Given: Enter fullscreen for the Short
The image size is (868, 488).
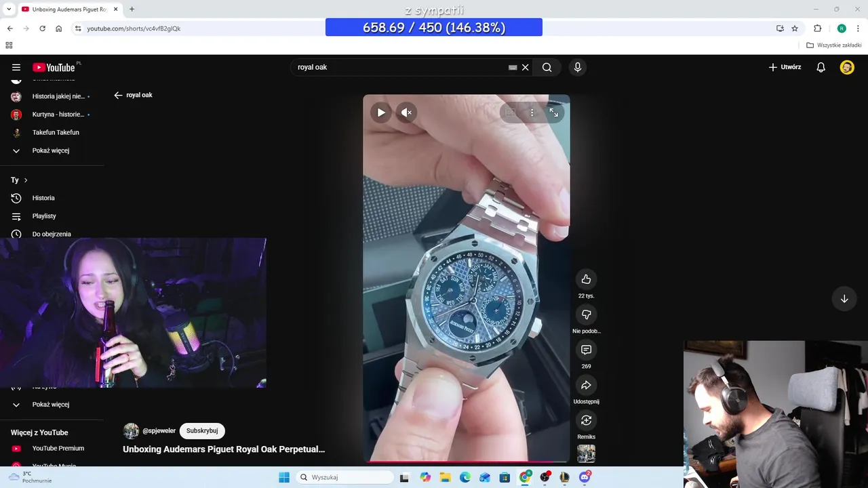Looking at the screenshot, I should point(554,113).
